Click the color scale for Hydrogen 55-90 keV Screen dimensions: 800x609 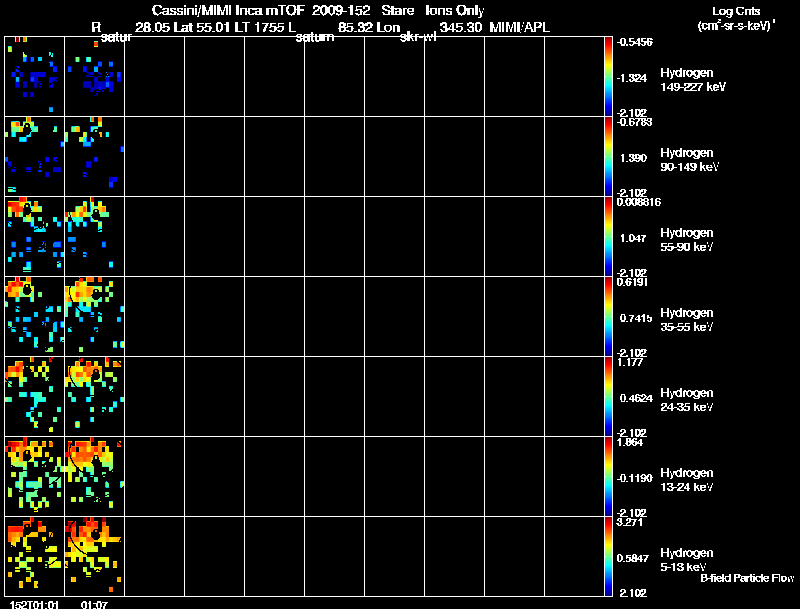pyautogui.click(x=608, y=237)
